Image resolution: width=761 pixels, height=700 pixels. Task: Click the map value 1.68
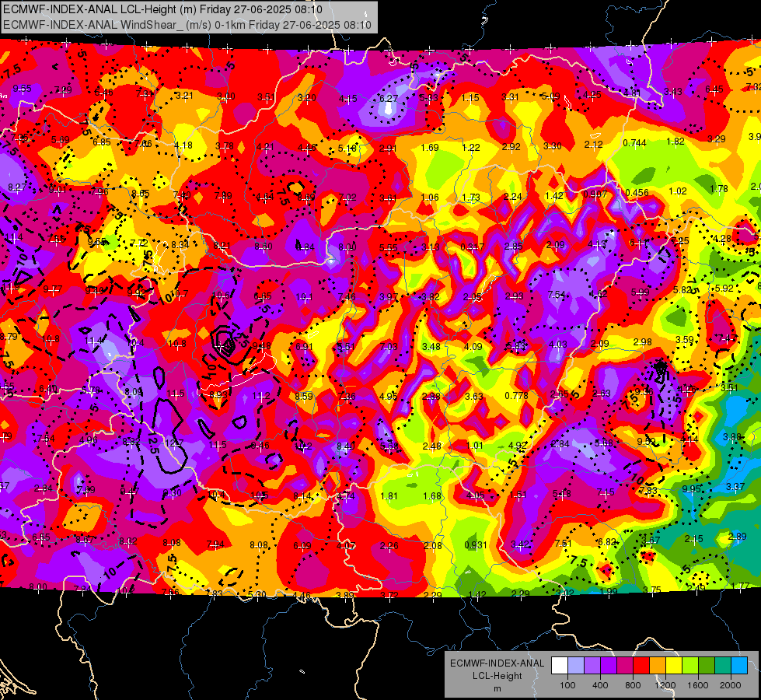click(x=432, y=496)
